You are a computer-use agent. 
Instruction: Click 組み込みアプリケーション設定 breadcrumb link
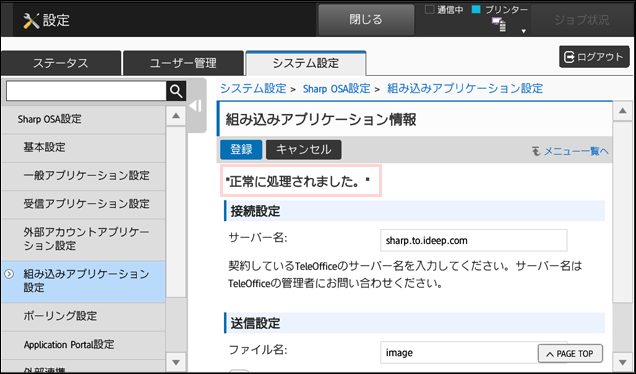tap(465, 88)
